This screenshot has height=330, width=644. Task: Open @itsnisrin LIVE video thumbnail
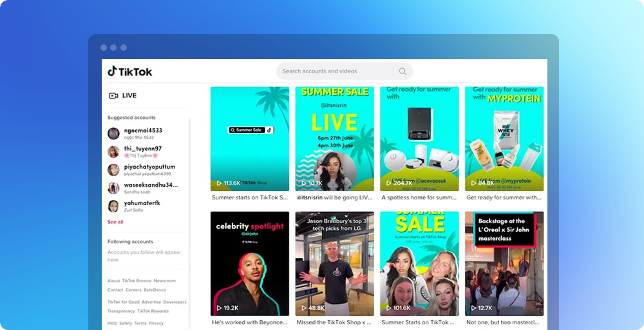(335, 139)
